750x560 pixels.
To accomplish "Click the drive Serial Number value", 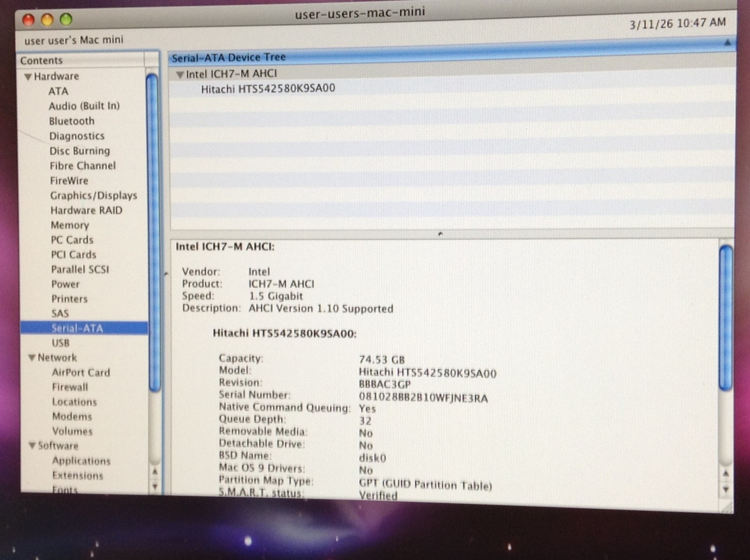I will [423, 398].
